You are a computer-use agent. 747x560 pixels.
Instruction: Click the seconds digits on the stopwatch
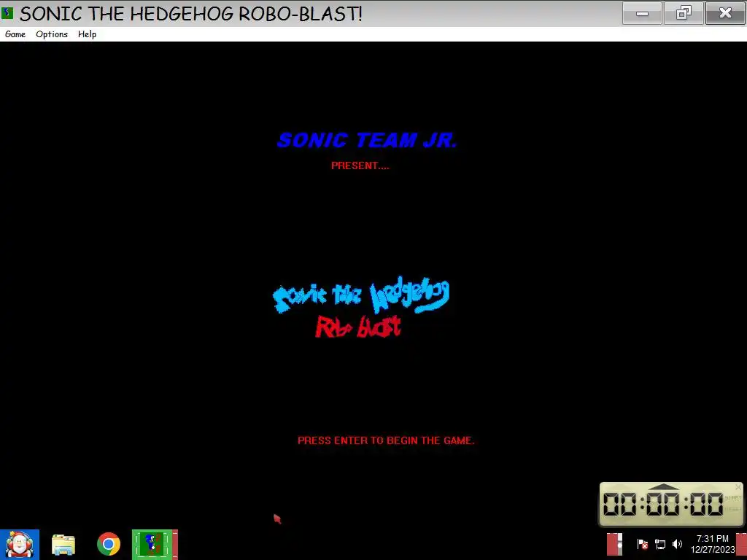pyautogui.click(x=706, y=504)
